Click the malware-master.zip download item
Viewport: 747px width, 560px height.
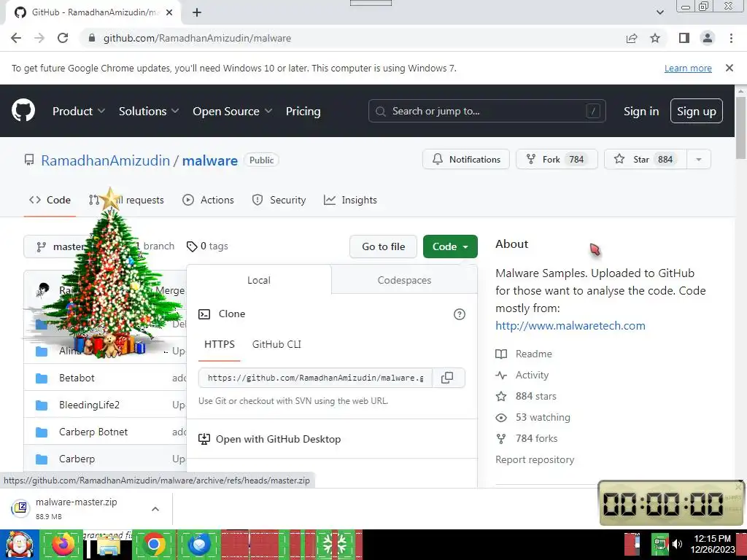76,508
